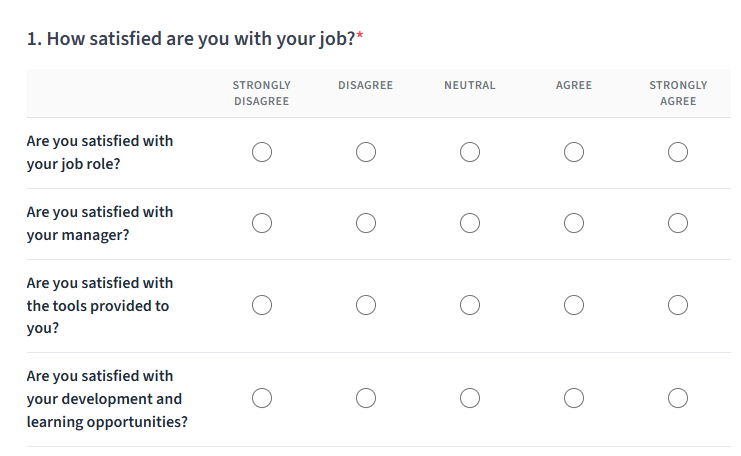
Task: Mark Agree for manager satisfaction
Action: (574, 223)
